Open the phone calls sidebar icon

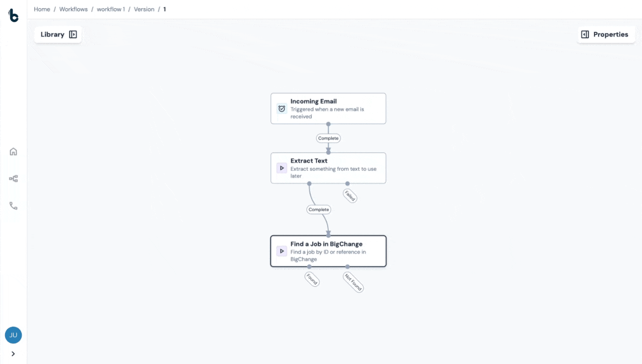(x=14, y=206)
